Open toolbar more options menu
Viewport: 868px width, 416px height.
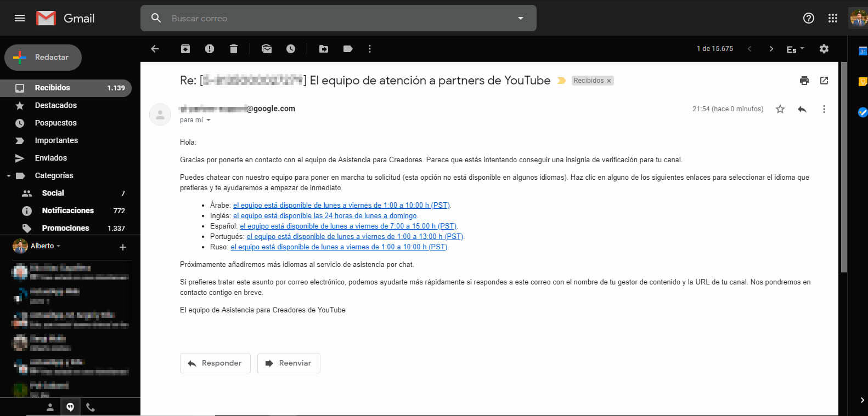(x=370, y=49)
